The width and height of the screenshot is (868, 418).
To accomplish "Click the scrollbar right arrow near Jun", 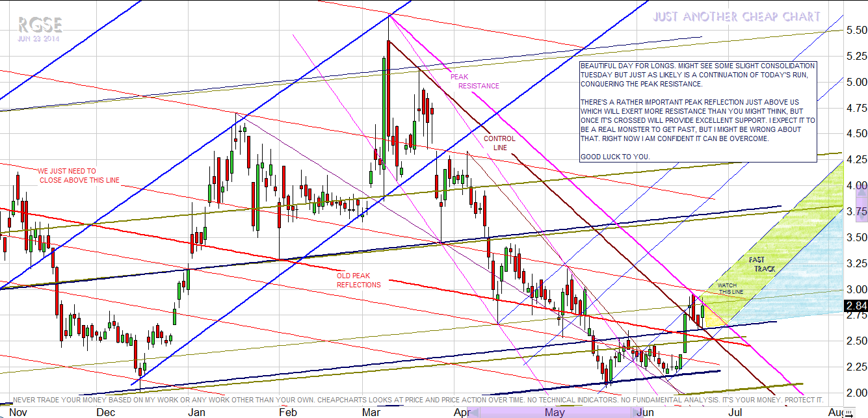I will point(633,412).
